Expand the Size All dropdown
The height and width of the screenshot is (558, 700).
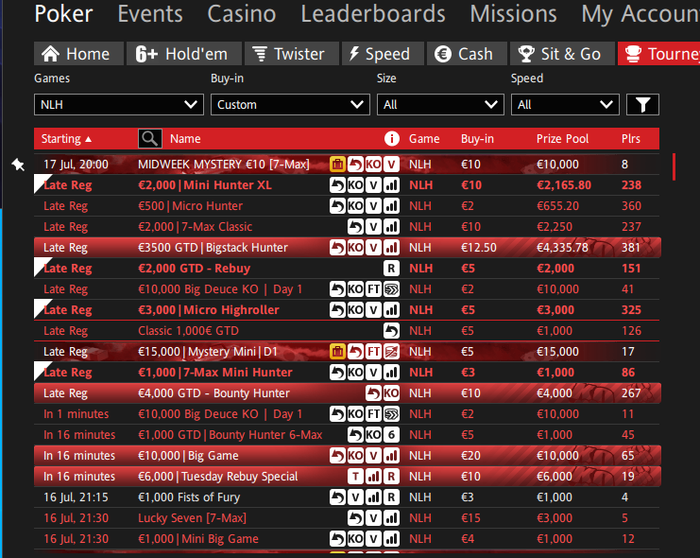(x=441, y=105)
